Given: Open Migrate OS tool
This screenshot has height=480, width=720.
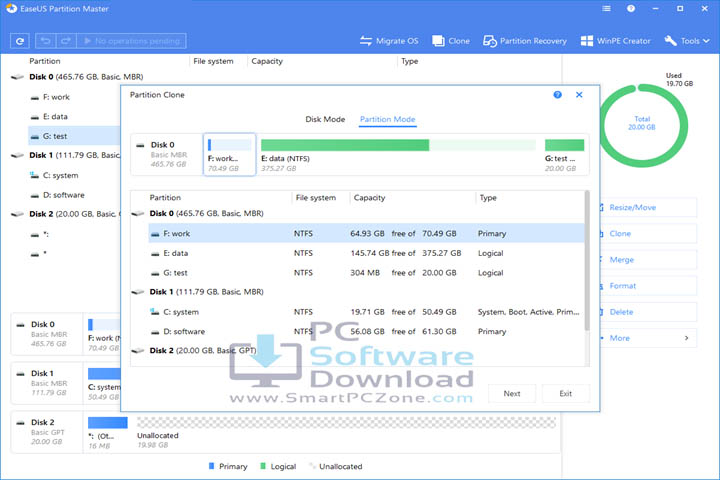Looking at the screenshot, I should [x=389, y=41].
